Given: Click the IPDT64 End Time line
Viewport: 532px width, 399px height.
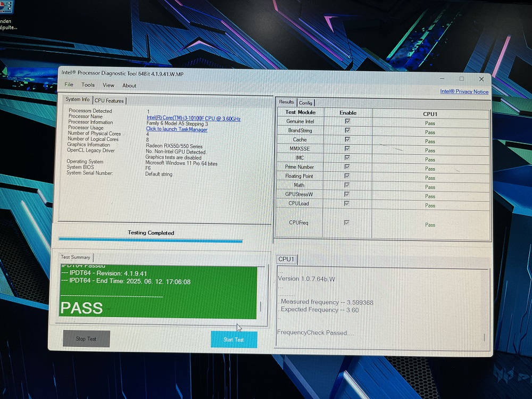Looking at the screenshot, I should (126, 281).
